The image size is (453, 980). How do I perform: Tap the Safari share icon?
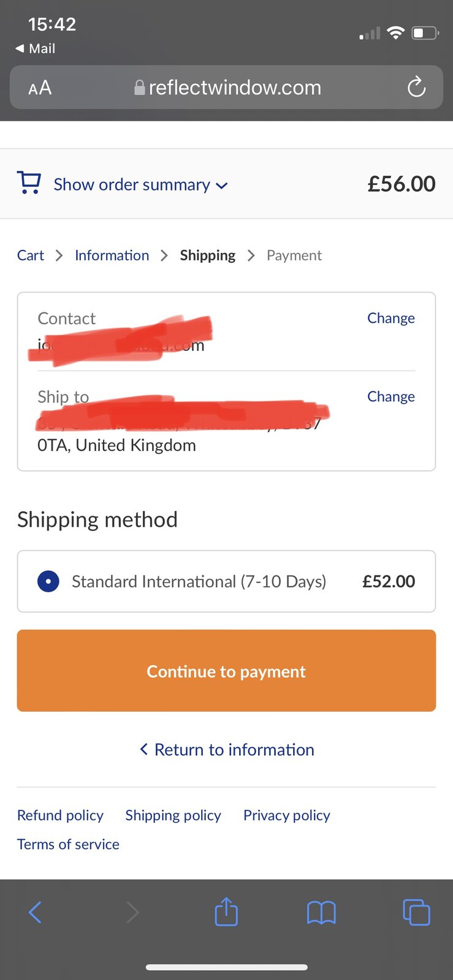[x=226, y=912]
